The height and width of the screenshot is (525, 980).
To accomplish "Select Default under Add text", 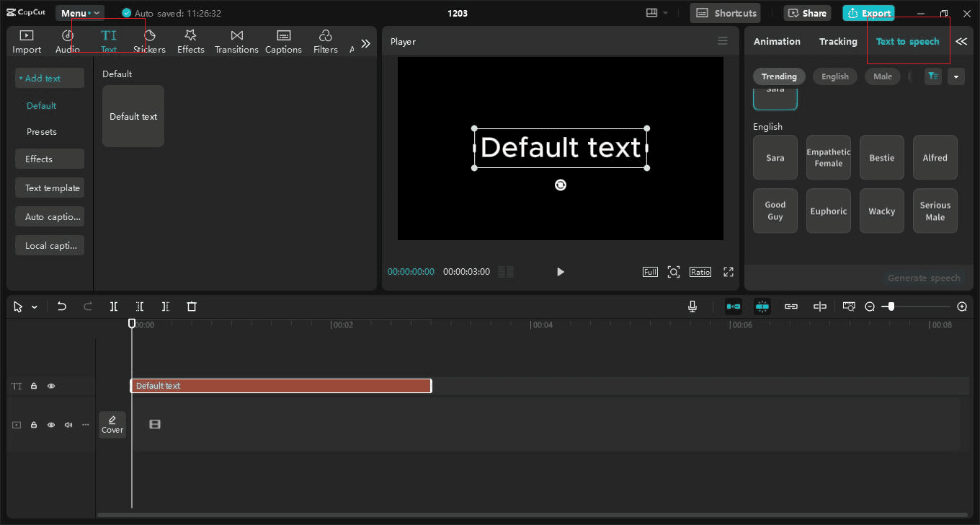I will [41, 105].
